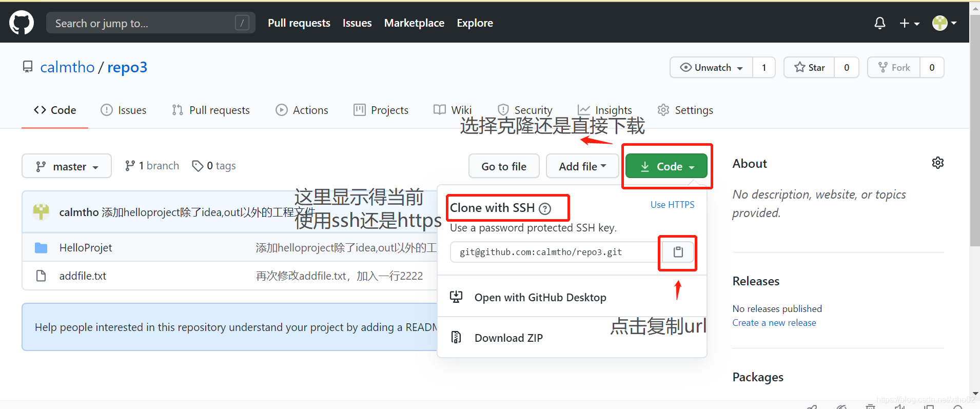The width and height of the screenshot is (980, 409).
Task: Open the plus create-new menu
Action: (x=909, y=23)
